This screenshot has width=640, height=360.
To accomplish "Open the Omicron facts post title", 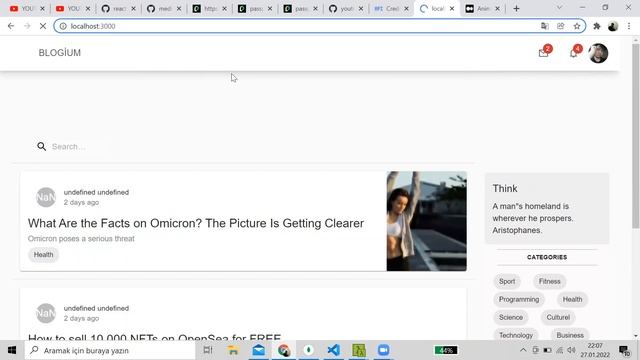I will coord(196,223).
